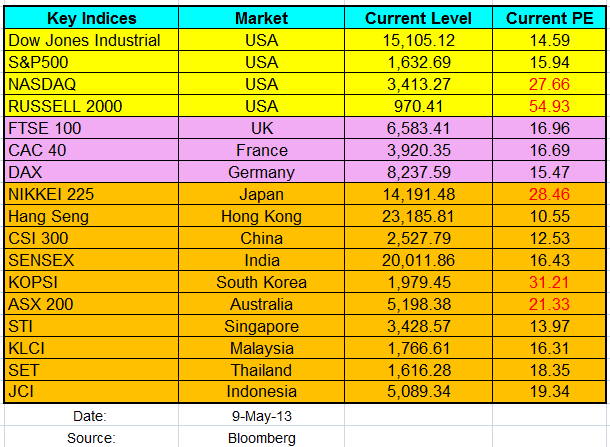
Task: Select the Dow Jones Industrial cell
Action: click(83, 41)
